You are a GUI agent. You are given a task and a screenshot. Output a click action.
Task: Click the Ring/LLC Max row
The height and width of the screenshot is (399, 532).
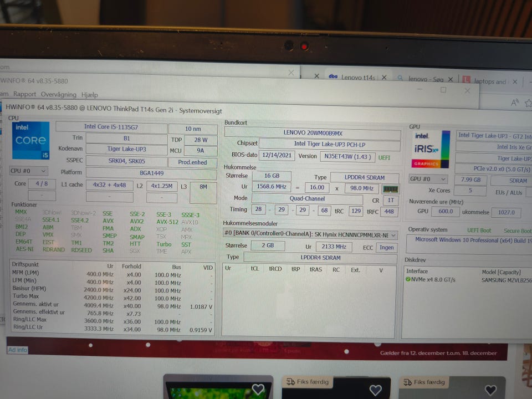112,321
